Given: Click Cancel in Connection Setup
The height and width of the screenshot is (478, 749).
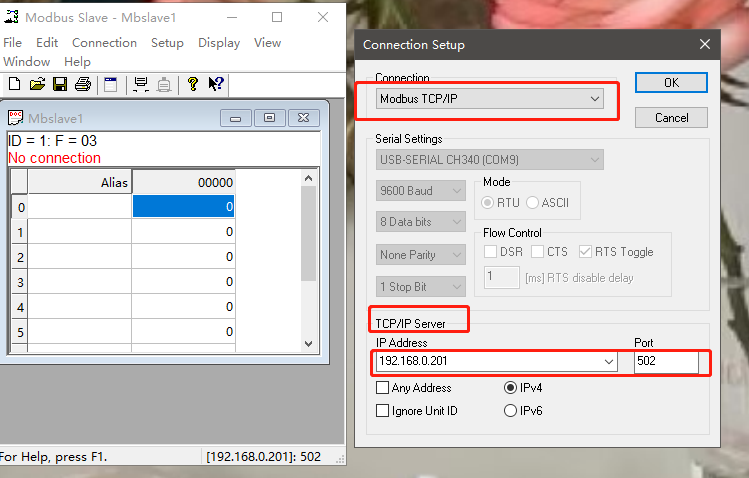Looking at the screenshot, I should (671, 117).
